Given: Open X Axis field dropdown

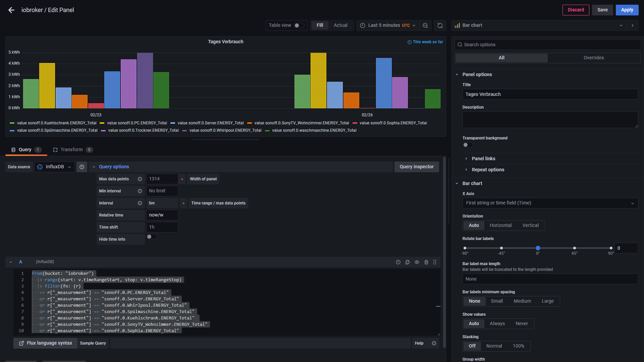Looking at the screenshot, I should click(x=550, y=203).
